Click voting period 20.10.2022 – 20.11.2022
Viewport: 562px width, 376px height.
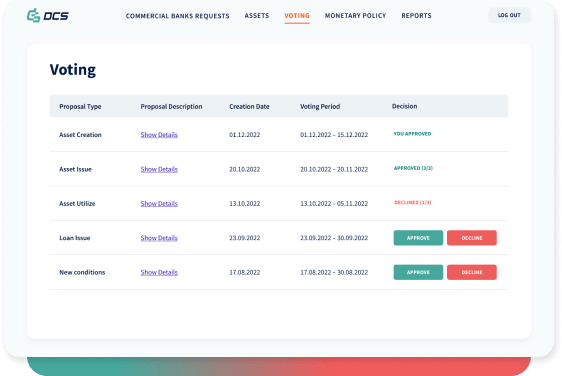coord(334,169)
